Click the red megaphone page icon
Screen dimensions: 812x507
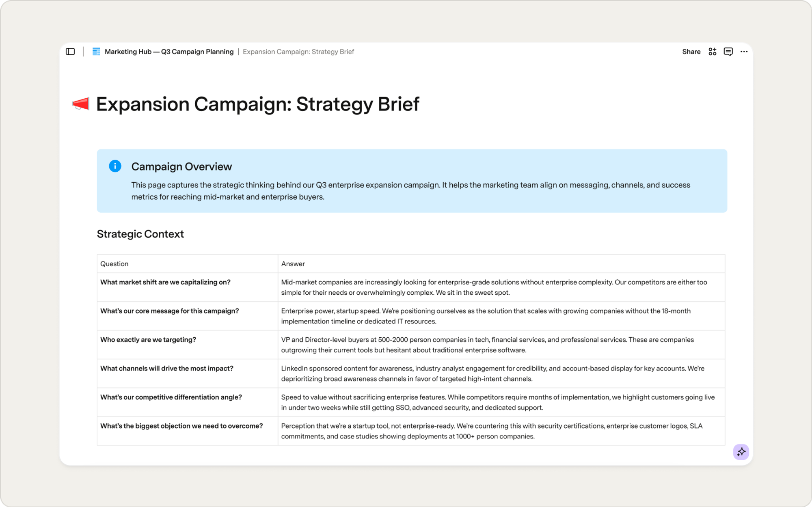(x=81, y=104)
